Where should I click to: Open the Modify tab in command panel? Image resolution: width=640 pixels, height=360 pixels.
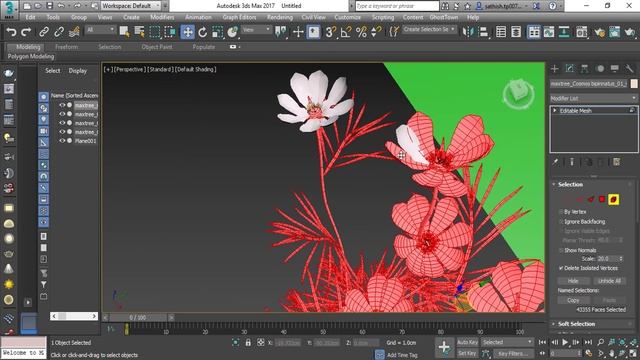tap(569, 69)
